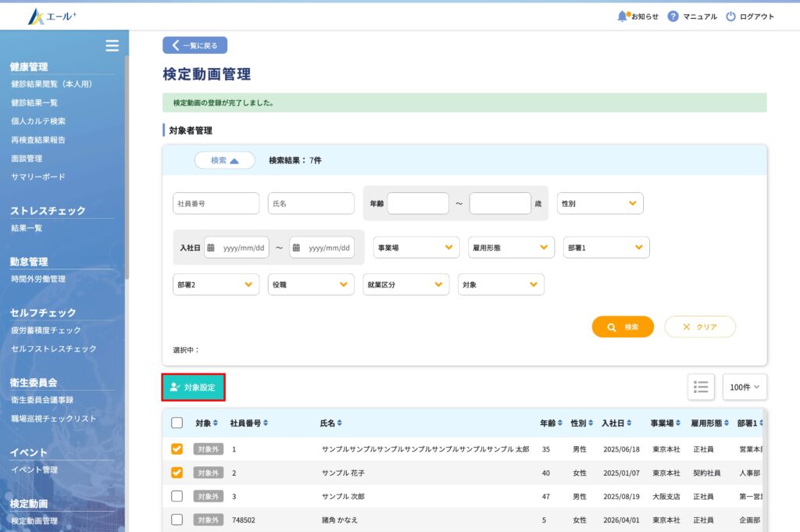Uncheck the checkbox for サンプル 花子
The image size is (800, 532).
(x=177, y=473)
